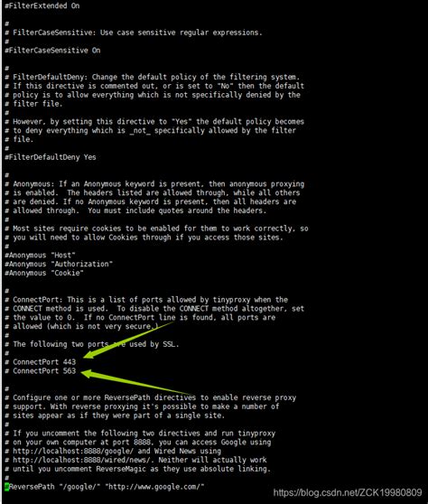Click the #FilterCaseSensitive On directive
Viewport: 428px width, 504px height.
52,51
